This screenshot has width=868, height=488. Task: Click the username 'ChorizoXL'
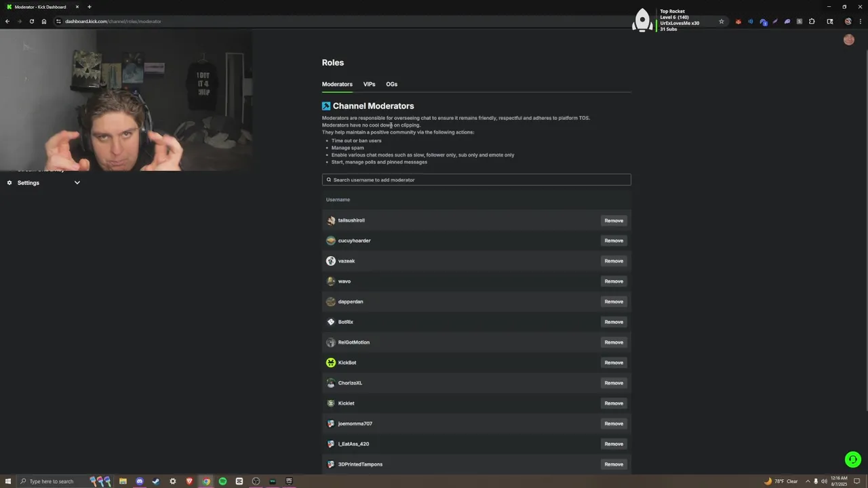coord(350,383)
